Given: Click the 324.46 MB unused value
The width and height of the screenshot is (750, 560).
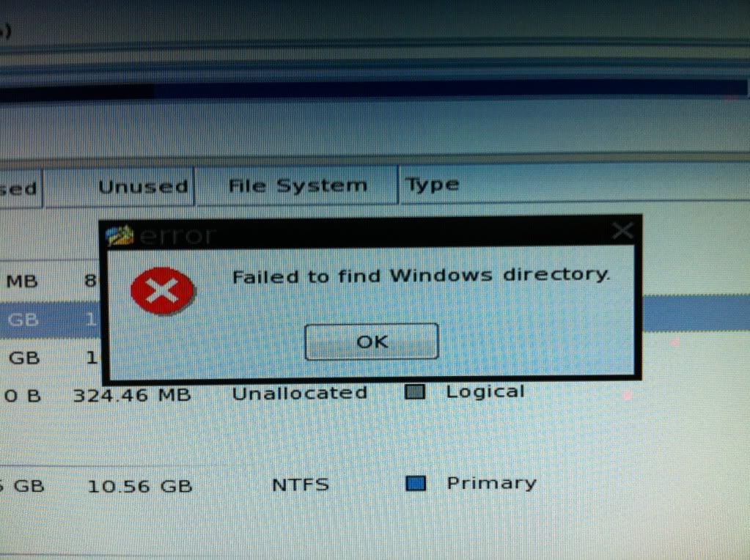Looking at the screenshot, I should (132, 396).
